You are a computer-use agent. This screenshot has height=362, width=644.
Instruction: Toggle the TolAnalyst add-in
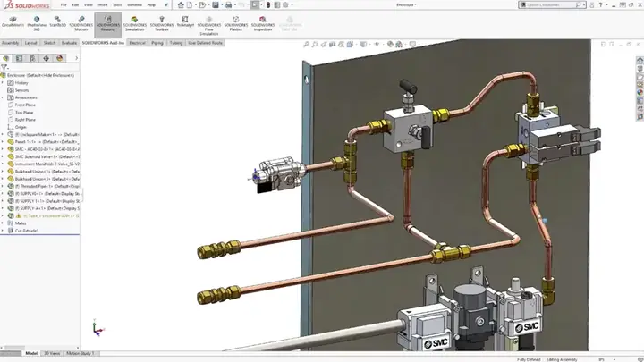click(x=185, y=21)
